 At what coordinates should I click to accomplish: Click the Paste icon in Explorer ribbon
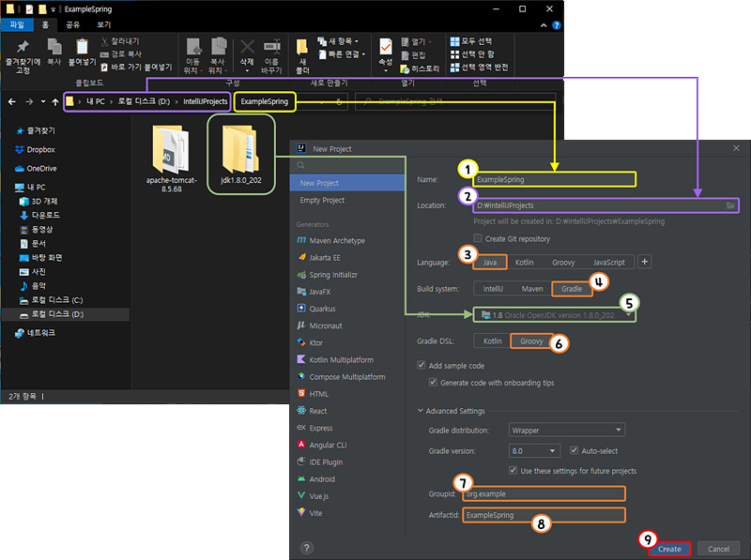click(82, 47)
